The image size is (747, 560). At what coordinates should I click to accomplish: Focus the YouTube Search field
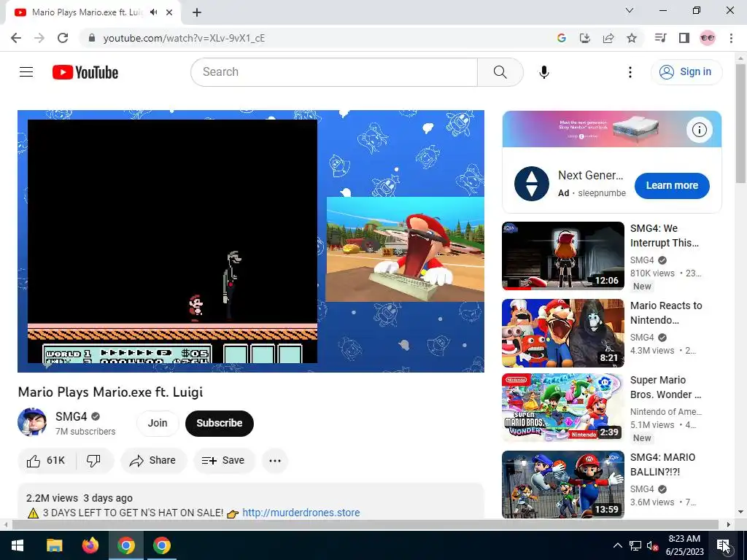334,72
